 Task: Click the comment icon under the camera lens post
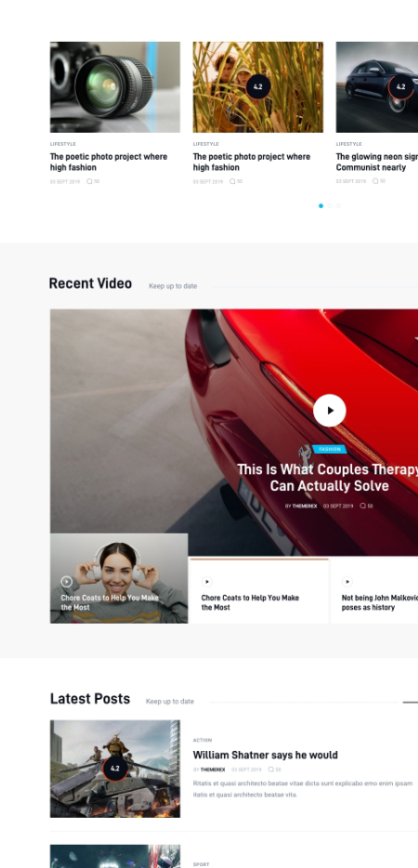(x=89, y=181)
